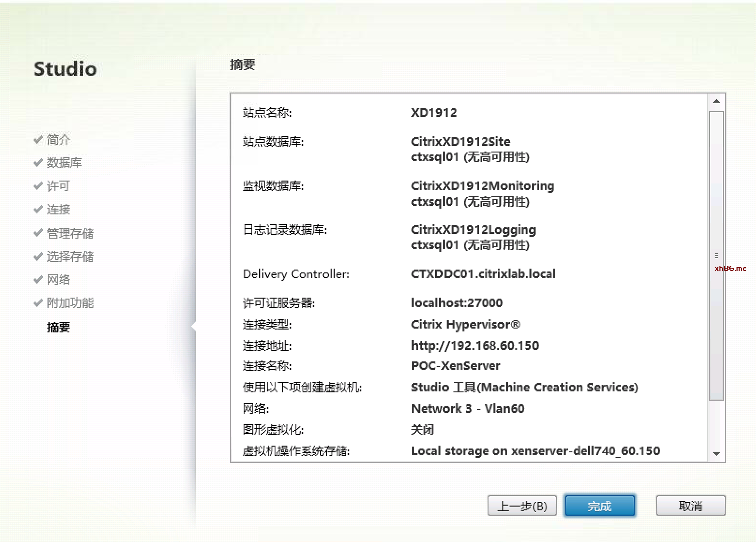This screenshot has width=756, height=542.
Task: Click the summary scrollbar down arrow
Action: (716, 454)
